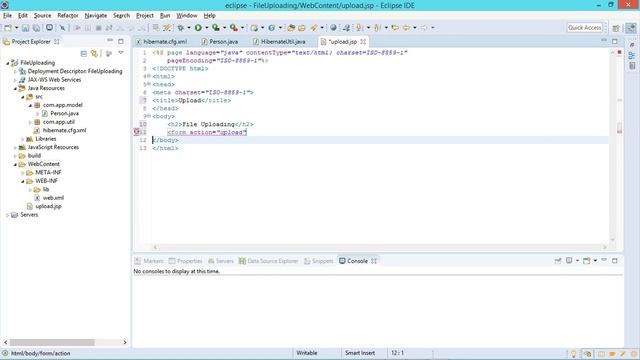Open the File menu
This screenshot has height=360, width=640.
[x=7, y=16]
